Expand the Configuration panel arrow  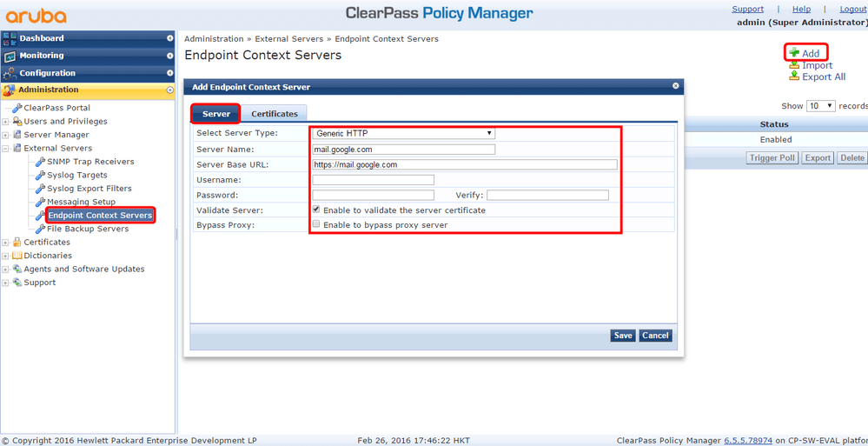[x=170, y=73]
